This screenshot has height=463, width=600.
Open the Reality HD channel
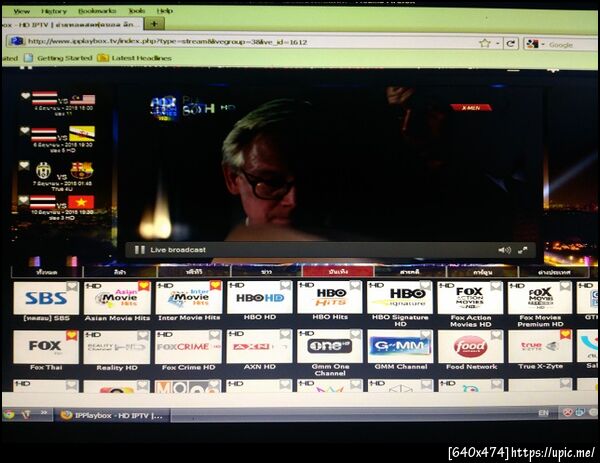pyautogui.click(x=117, y=347)
